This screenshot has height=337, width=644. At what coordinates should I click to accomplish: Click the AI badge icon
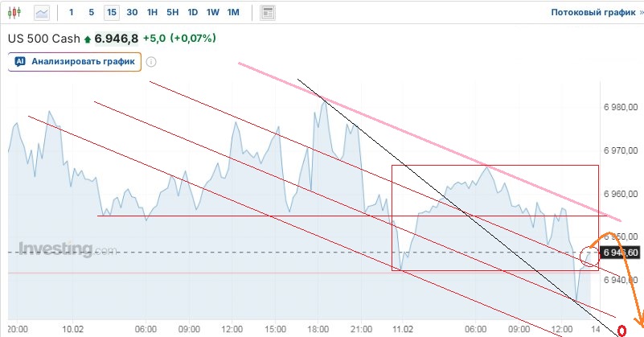click(21, 62)
